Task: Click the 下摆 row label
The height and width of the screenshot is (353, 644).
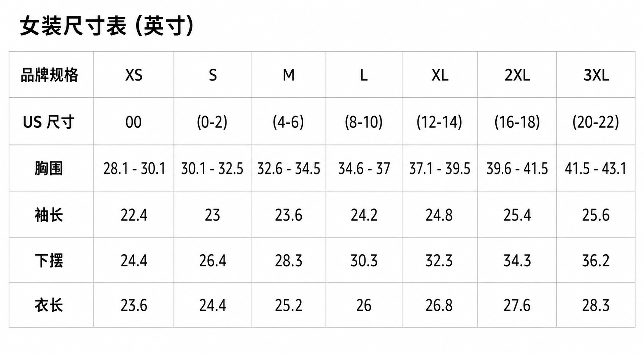Action: pyautogui.click(x=49, y=261)
